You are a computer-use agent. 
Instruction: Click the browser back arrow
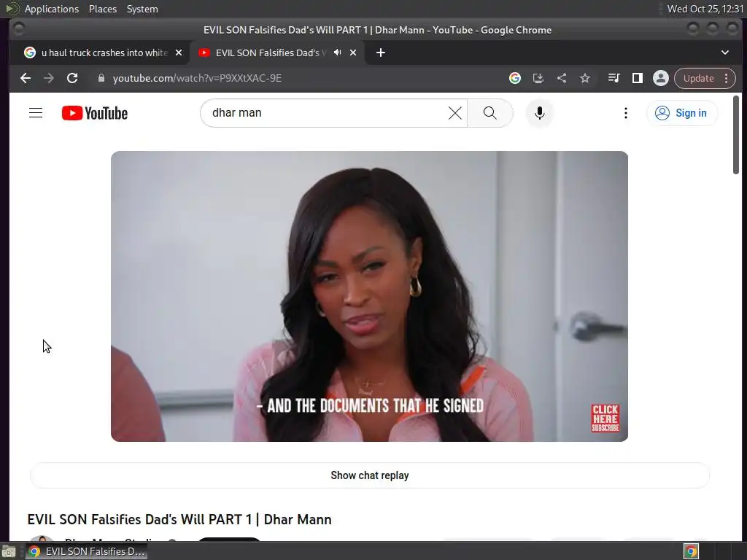[26, 78]
